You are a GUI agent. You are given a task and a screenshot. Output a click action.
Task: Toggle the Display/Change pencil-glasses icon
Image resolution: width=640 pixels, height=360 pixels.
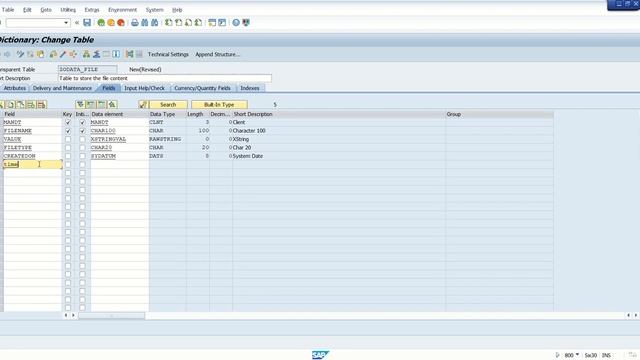[20, 54]
